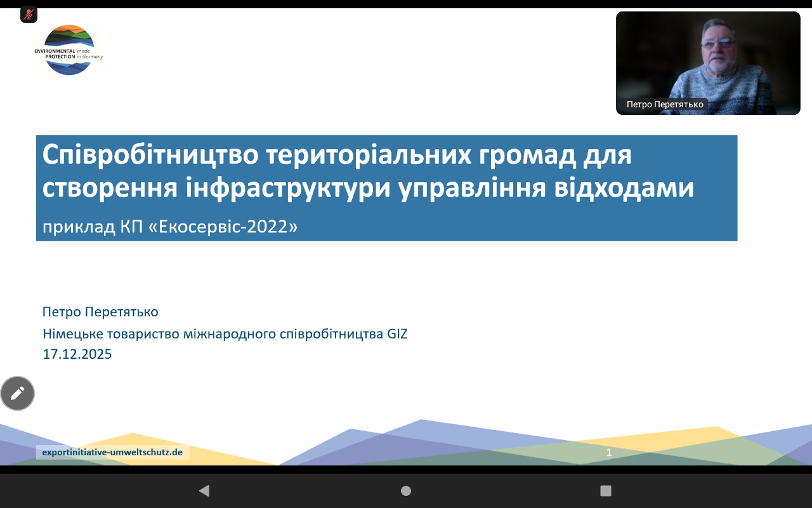This screenshot has width=812, height=508.
Task: Click the title line 'створення інфраструктури управління відходами'
Action: pyautogui.click(x=368, y=189)
